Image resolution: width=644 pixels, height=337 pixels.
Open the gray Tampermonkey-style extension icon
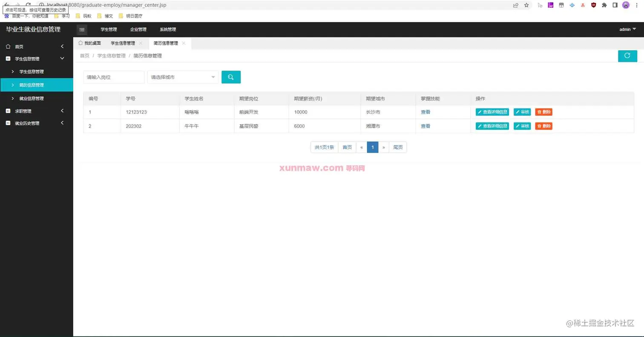pos(561,5)
